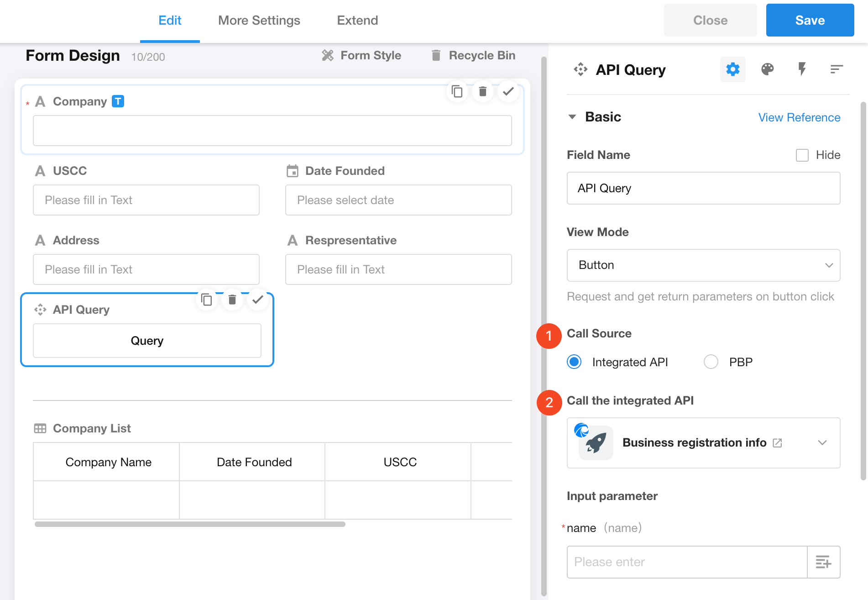
Task: Open the View Reference link
Action: tap(799, 117)
